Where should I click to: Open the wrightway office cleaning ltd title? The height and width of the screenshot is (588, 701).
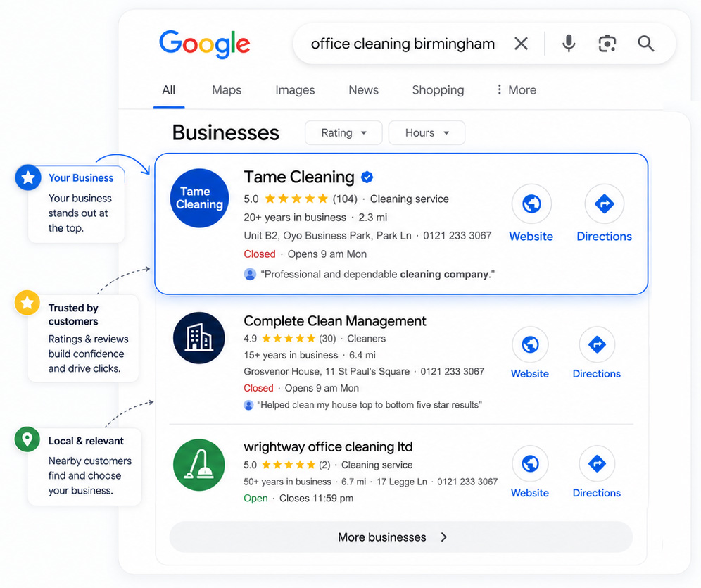click(x=328, y=446)
